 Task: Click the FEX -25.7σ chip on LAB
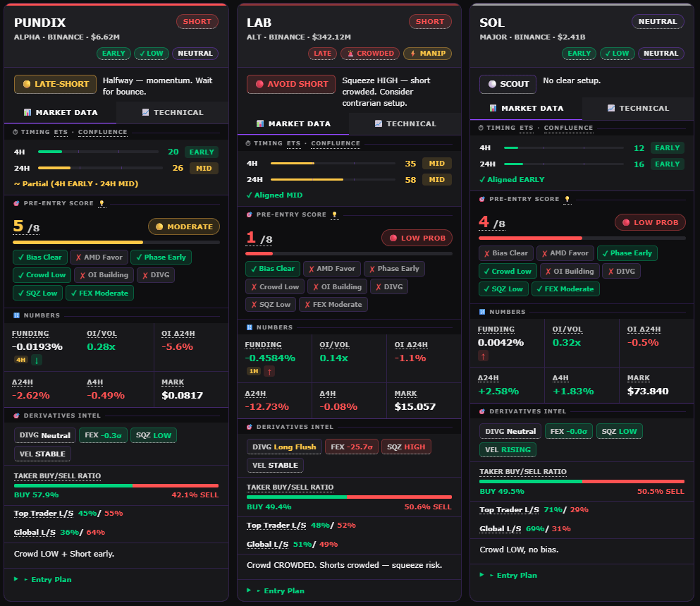click(x=352, y=447)
